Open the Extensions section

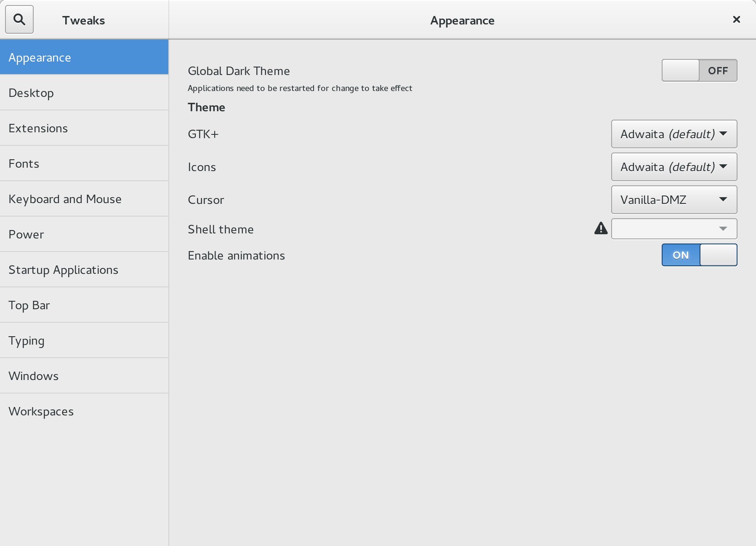tap(84, 128)
